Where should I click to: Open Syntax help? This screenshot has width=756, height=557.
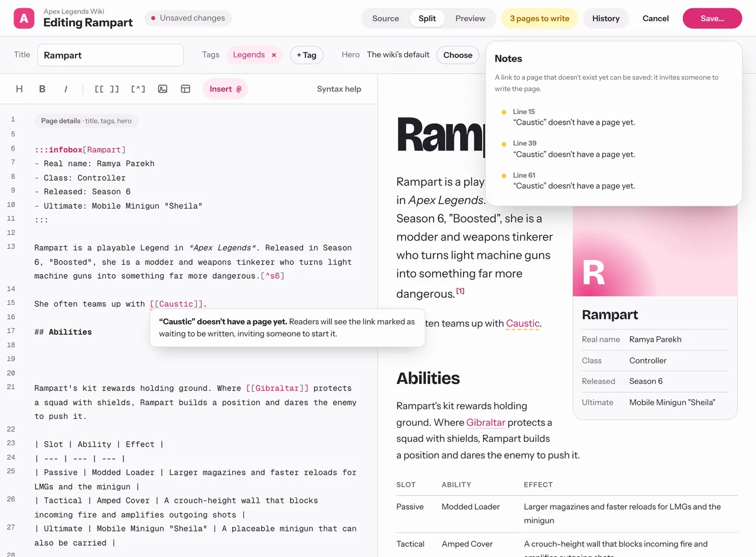point(339,89)
